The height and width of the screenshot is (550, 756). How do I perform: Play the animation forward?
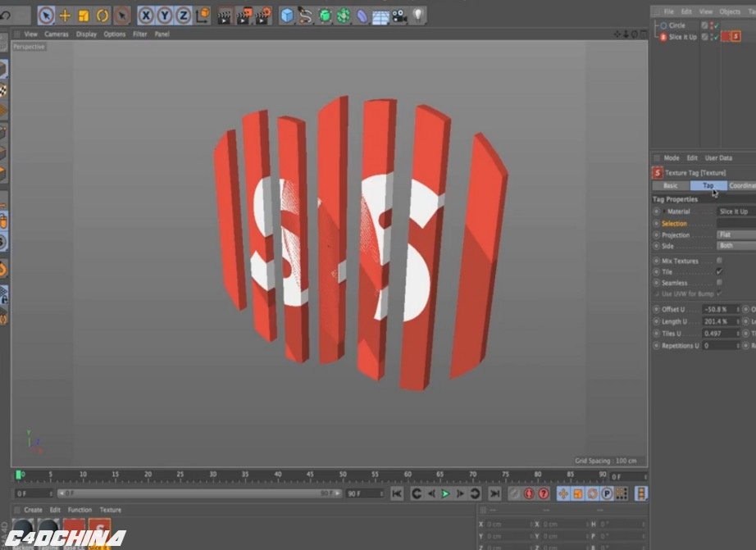(445, 493)
